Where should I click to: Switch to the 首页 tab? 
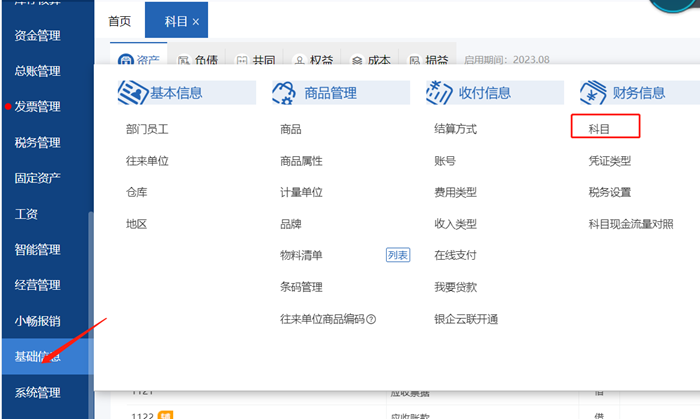tap(120, 21)
